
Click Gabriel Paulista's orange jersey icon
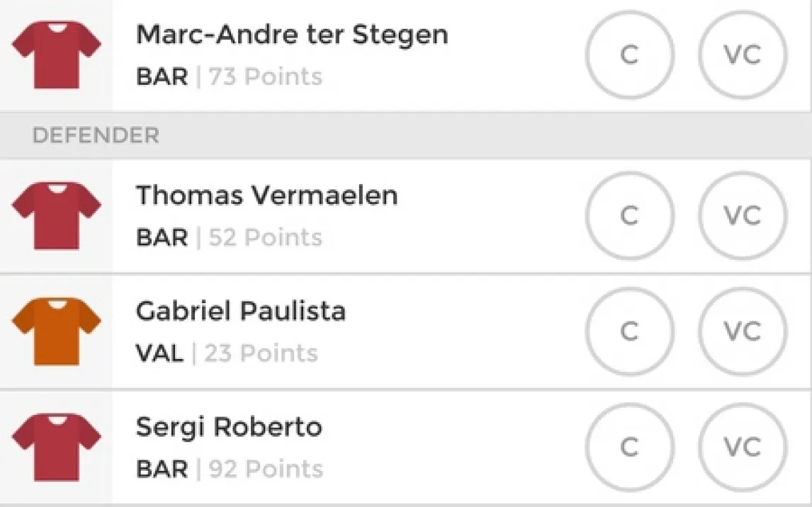click(56, 331)
